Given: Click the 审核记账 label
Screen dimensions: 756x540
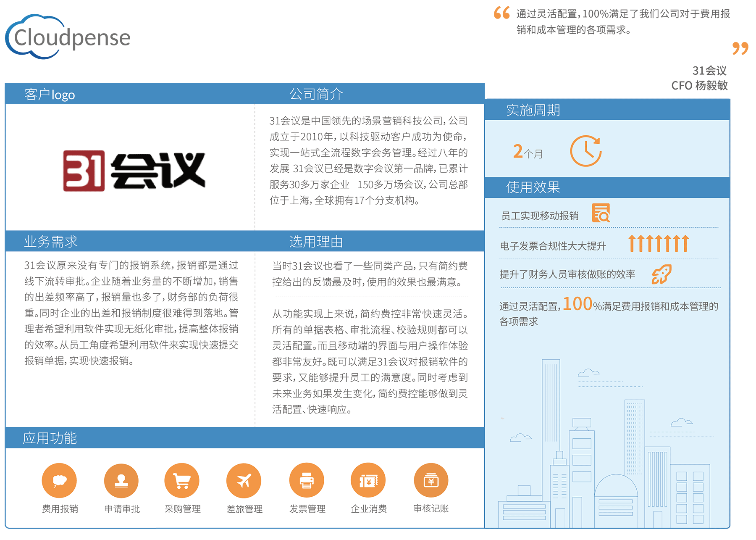Looking at the screenshot, I should pos(431,508).
